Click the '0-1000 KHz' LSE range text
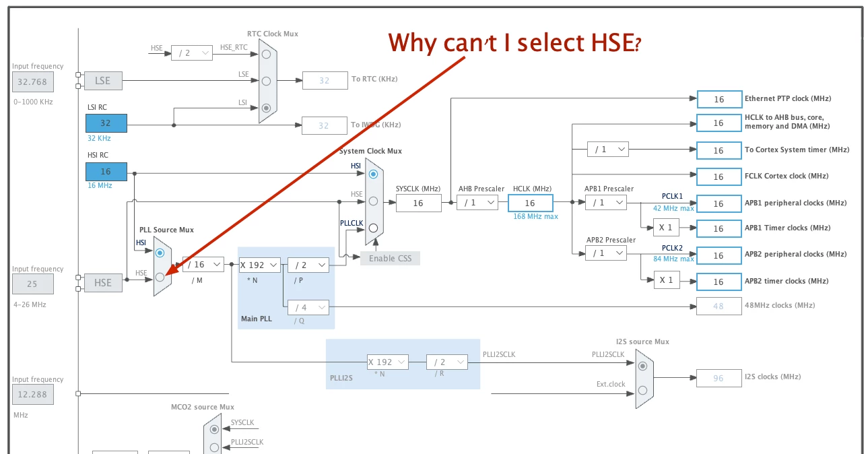868x454 pixels. click(33, 102)
